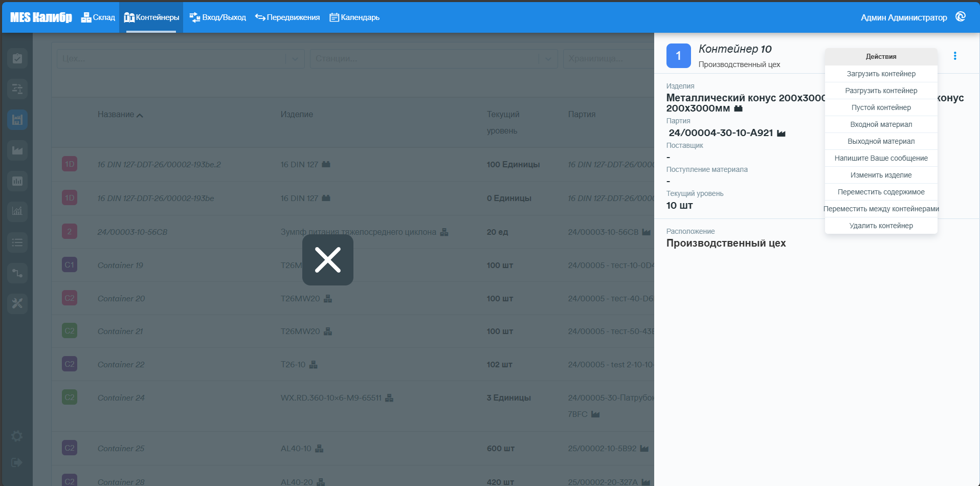The image size is (980, 486).
Task: Click product icon beside T26-10
Action: [314, 365]
